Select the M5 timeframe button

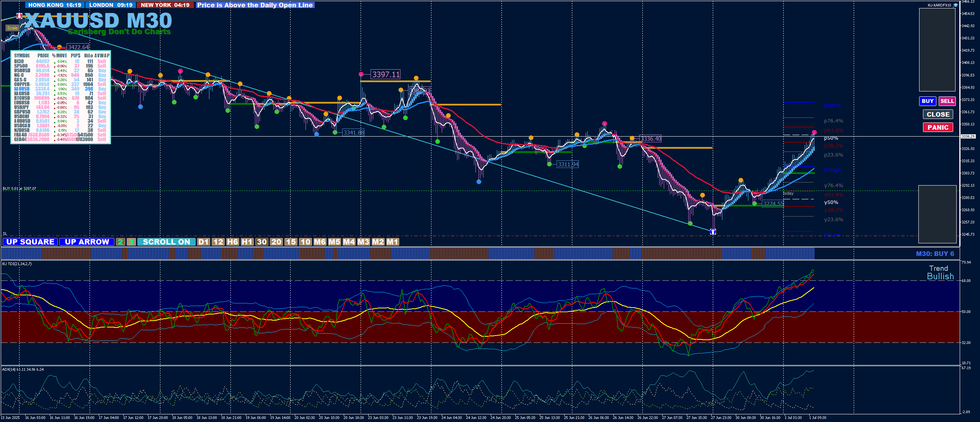click(x=334, y=242)
